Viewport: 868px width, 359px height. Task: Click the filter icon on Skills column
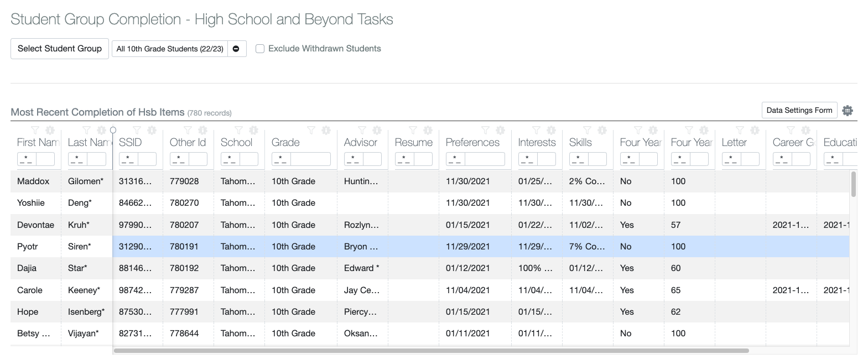587,131
